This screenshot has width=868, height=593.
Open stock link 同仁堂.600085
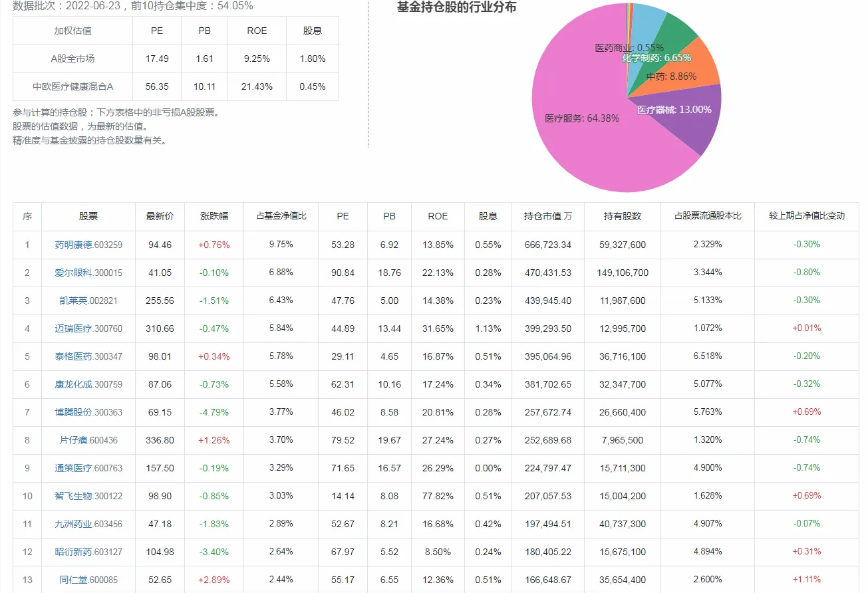tap(88, 580)
